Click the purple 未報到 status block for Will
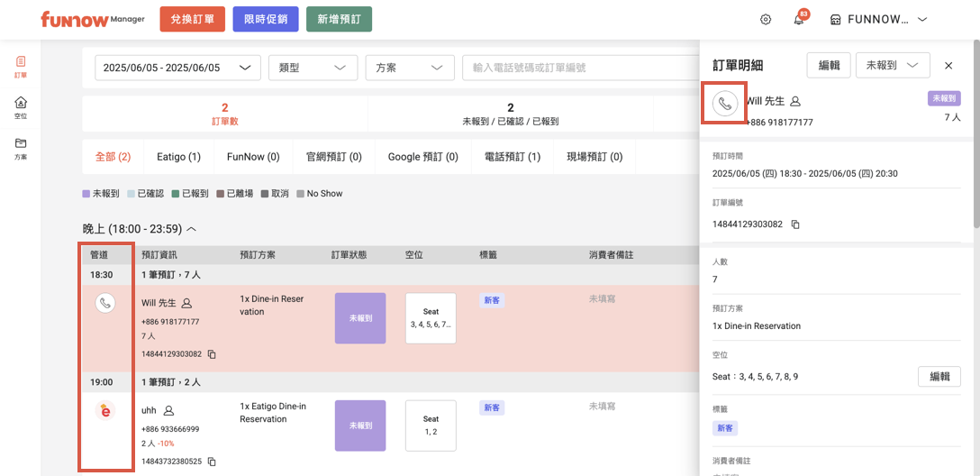 [x=360, y=318]
